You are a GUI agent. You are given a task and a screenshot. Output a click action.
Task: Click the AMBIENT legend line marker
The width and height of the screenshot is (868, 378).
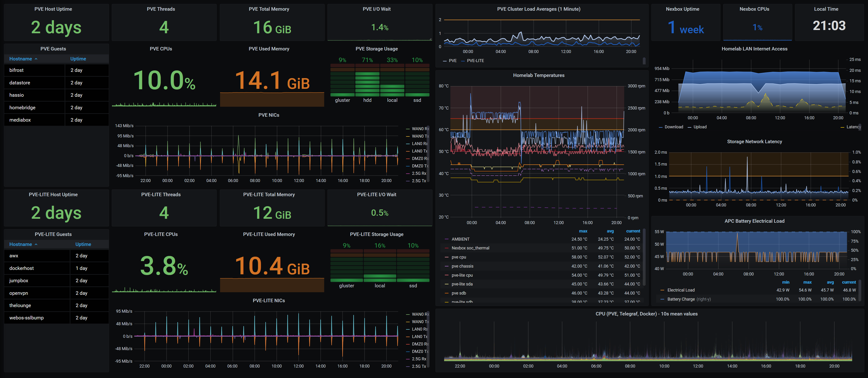click(446, 239)
